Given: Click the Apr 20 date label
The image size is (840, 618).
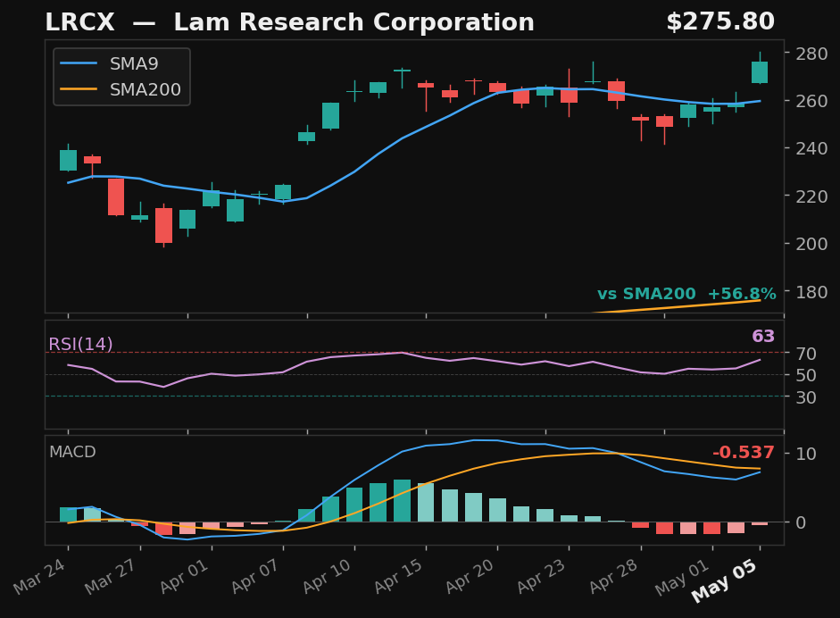Looking at the screenshot, I should (470, 576).
